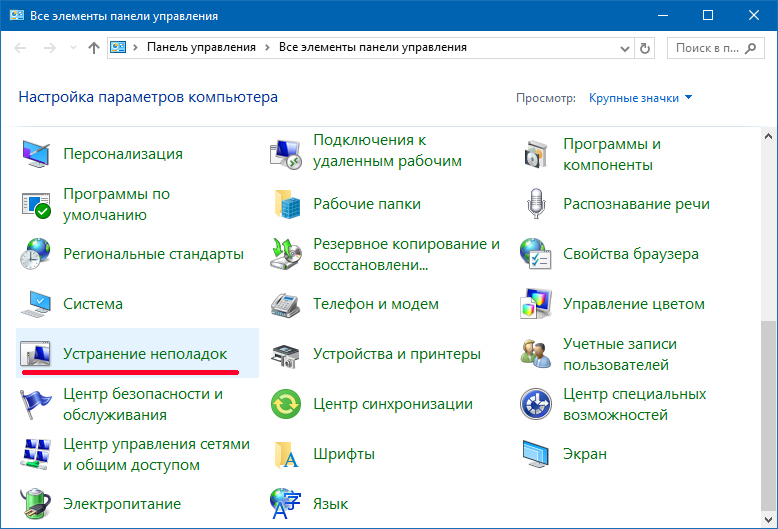This screenshot has height=529, width=778.
Task: Click the Devices and Printers icon
Action: [286, 354]
